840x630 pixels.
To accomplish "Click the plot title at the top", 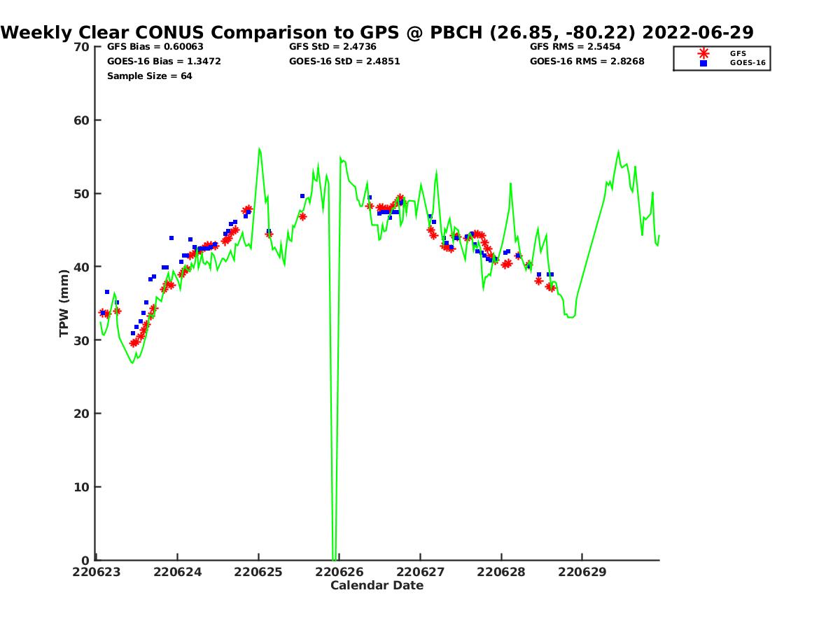I will [x=377, y=32].
